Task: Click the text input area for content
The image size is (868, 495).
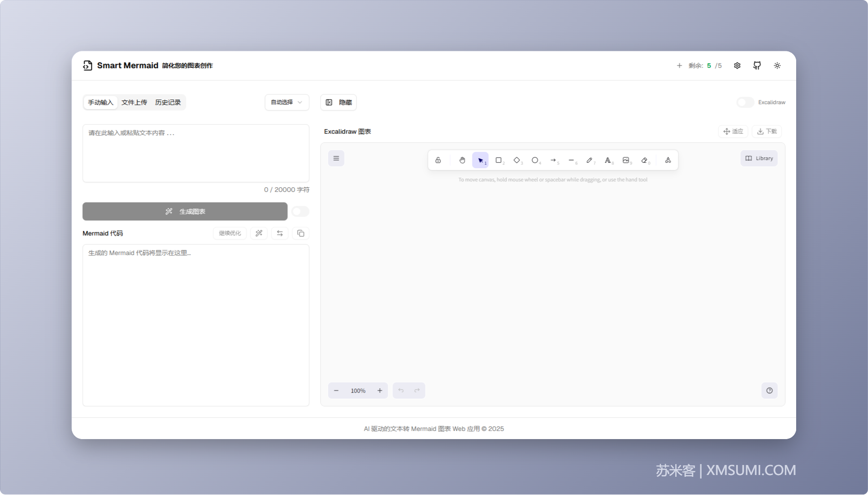Action: click(x=196, y=153)
